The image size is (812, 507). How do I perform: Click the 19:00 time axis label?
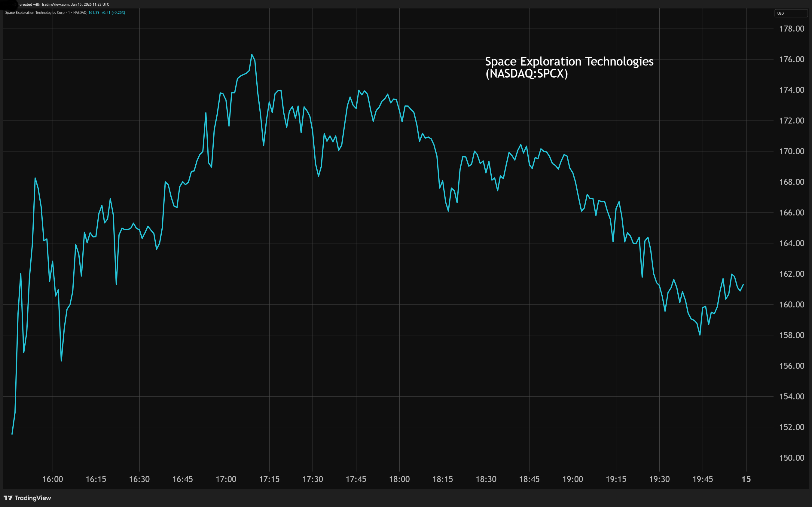click(572, 479)
